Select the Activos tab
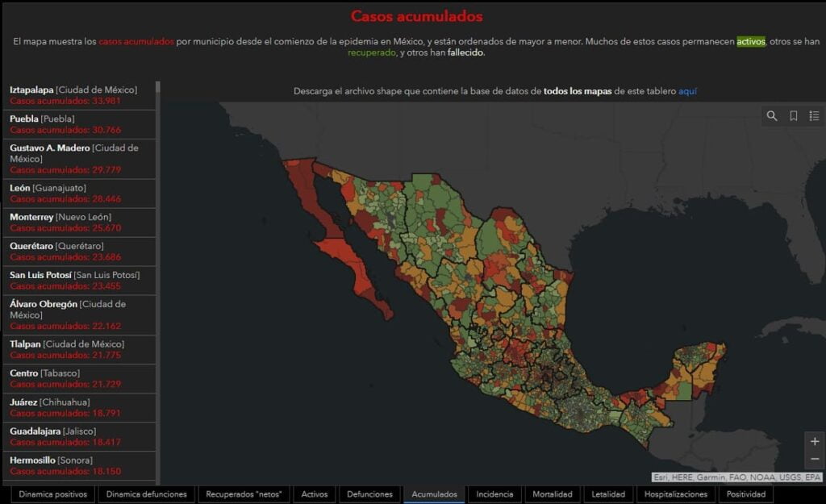Viewport: 826px width, 504px height. tap(314, 494)
